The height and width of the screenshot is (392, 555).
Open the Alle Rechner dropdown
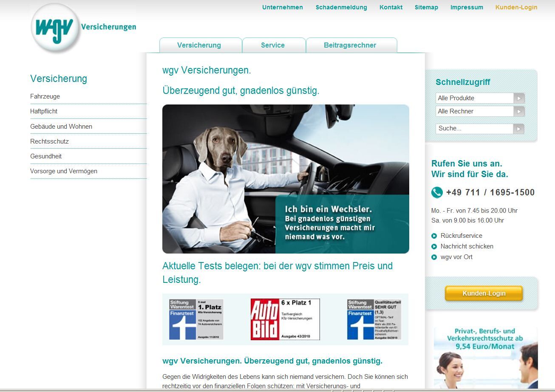[519, 111]
